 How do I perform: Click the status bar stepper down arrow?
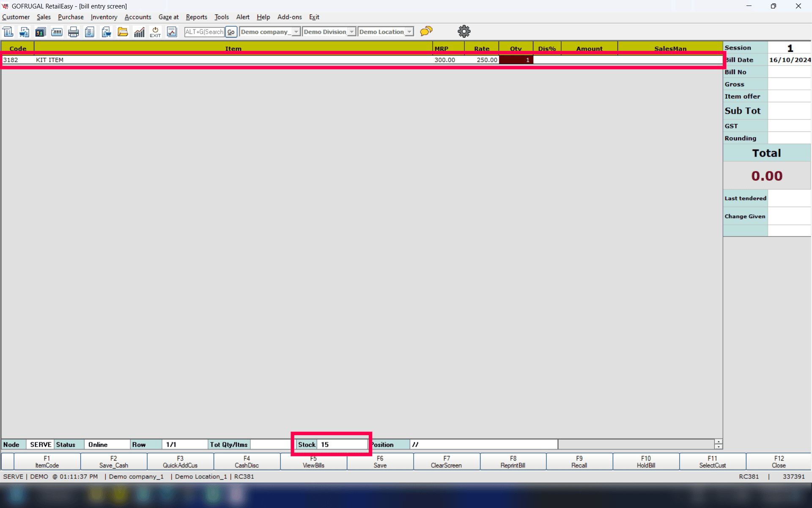[718, 447]
